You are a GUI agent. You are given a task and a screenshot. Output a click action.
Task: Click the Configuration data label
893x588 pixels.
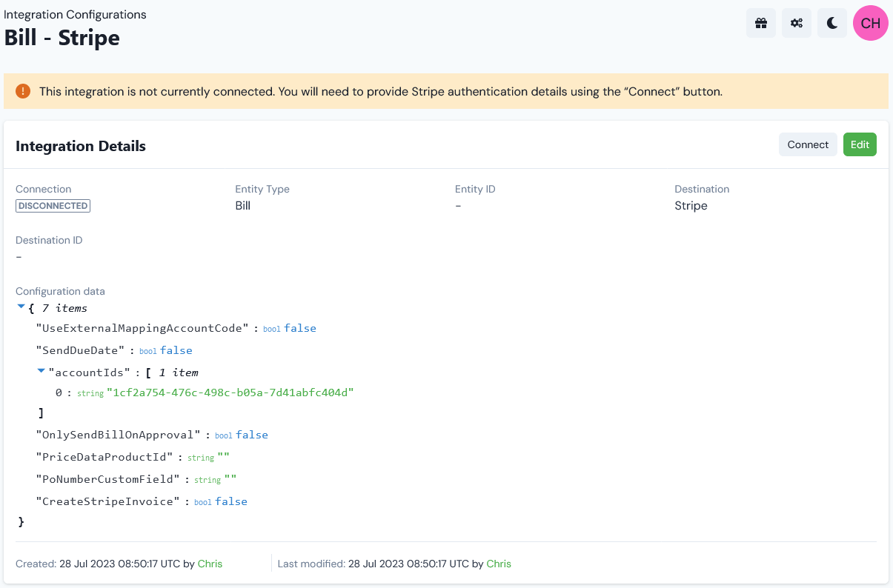click(x=60, y=291)
